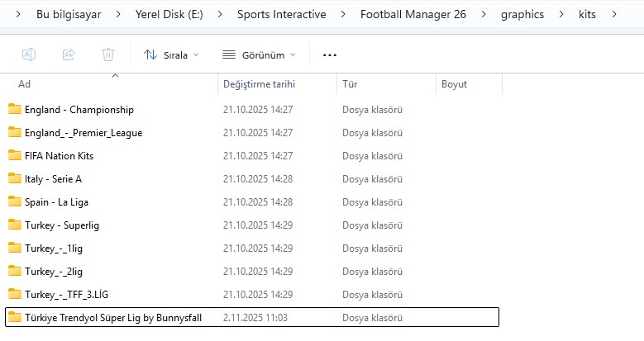Click the folder icon beside Turkey - Superlig
Image resolution: width=644 pixels, height=341 pixels.
pos(14,225)
